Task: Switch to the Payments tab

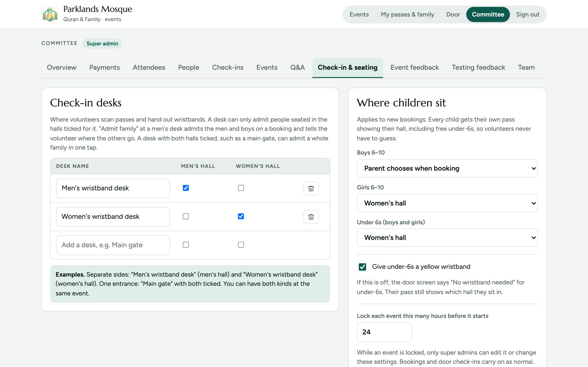Action: pyautogui.click(x=105, y=67)
